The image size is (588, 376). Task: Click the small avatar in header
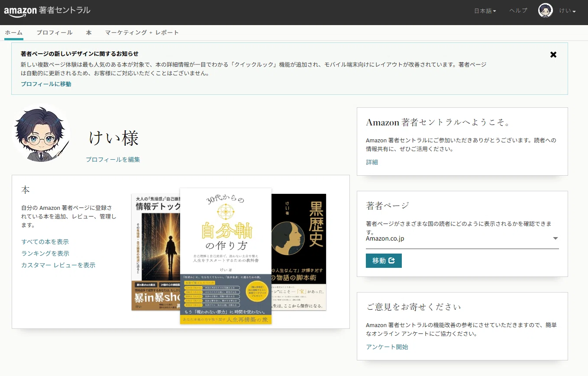(545, 10)
